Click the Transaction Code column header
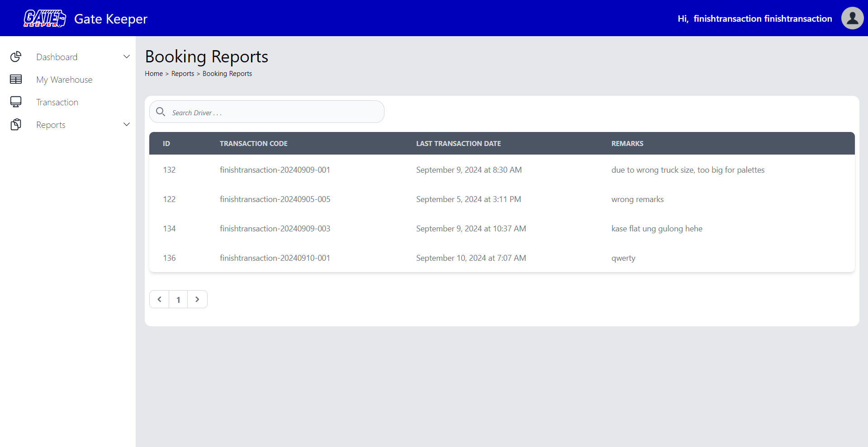This screenshot has height=447, width=868. 253,144
